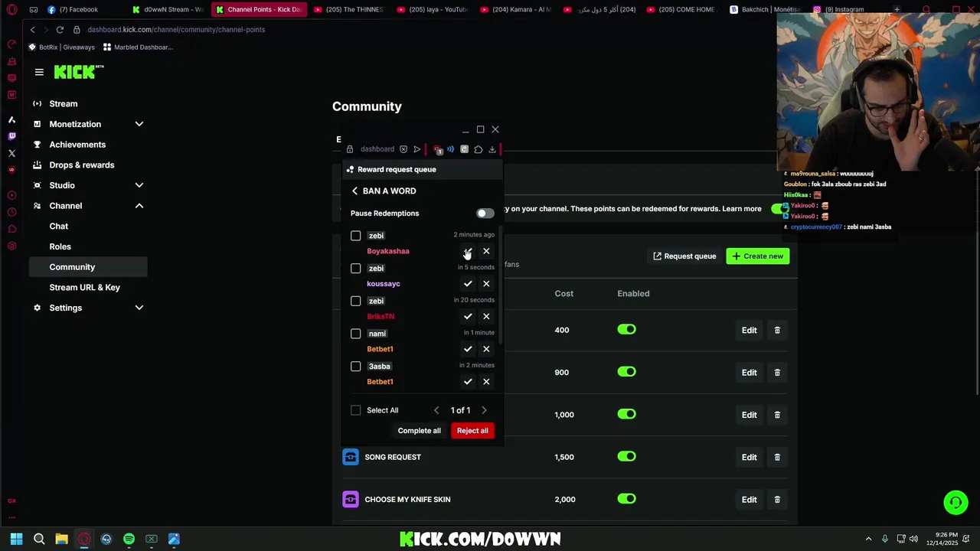Check the 3asba request checkbox
This screenshot has width=980, height=551.
[x=356, y=367]
